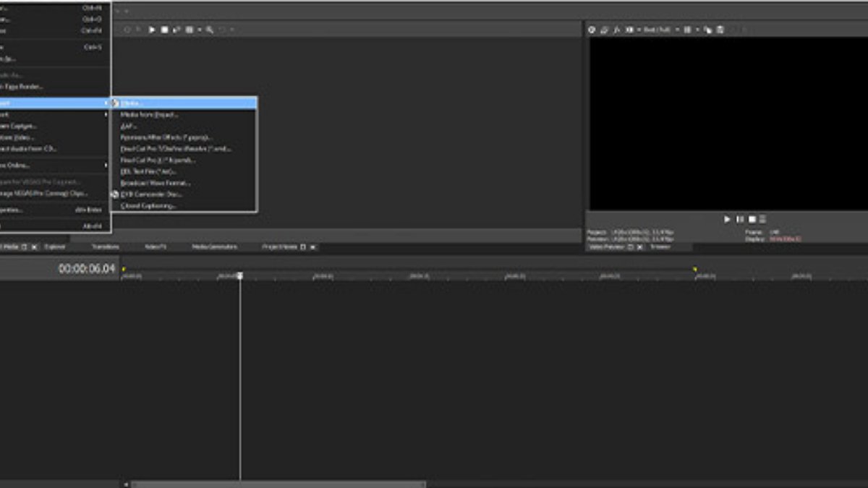Save snapshot to file icon in preview
Screen dimensions: 868x488
(x=720, y=30)
